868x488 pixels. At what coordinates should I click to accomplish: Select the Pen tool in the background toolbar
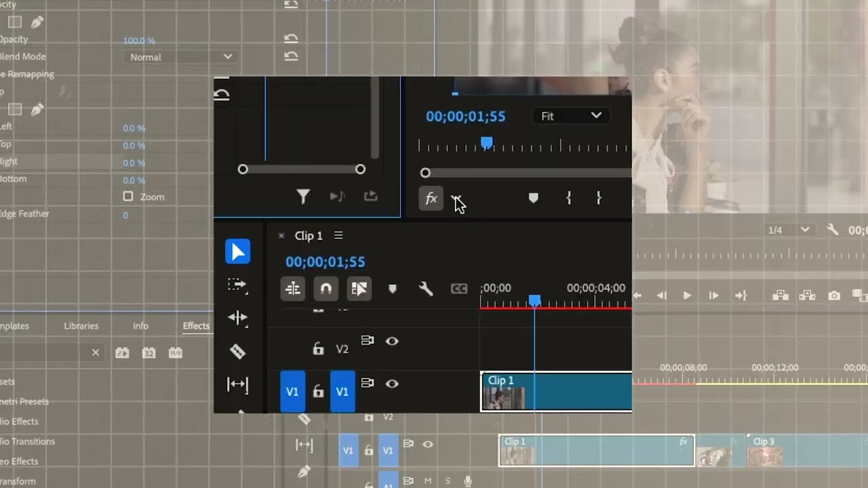(x=304, y=471)
